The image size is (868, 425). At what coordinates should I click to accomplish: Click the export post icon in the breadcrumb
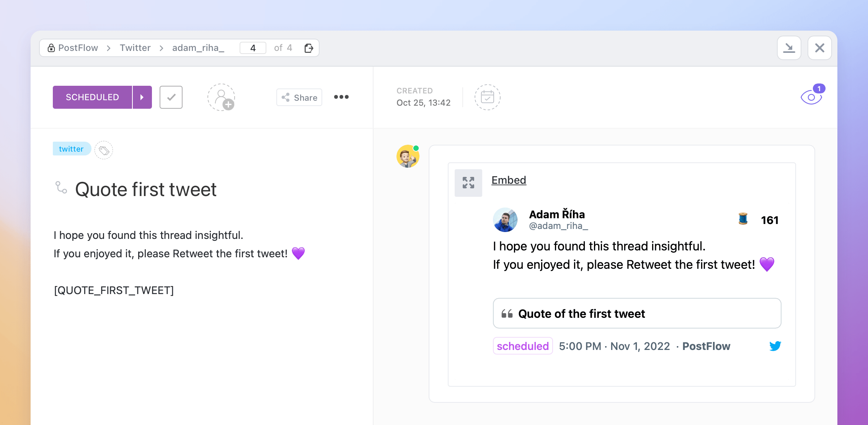click(x=309, y=47)
